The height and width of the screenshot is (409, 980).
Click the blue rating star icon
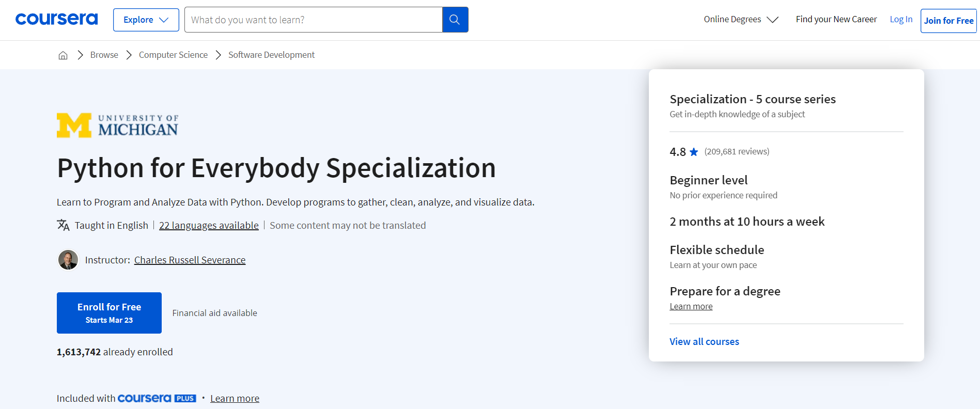click(x=694, y=152)
